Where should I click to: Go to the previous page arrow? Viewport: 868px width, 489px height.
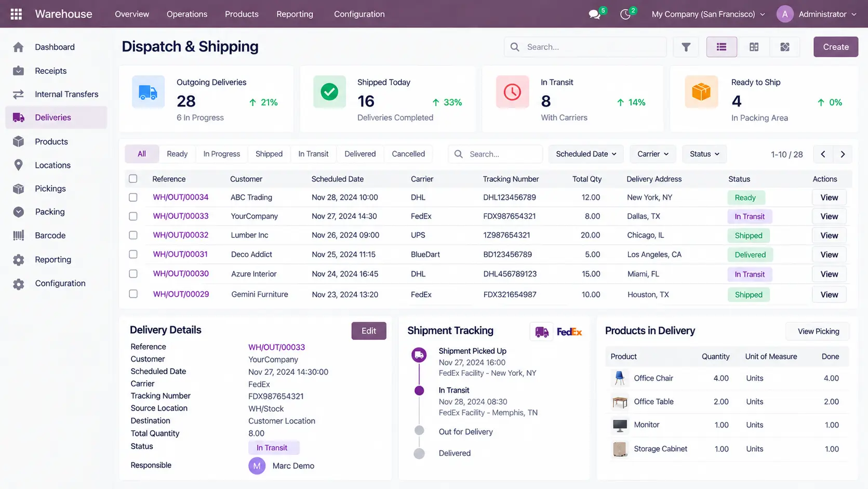tap(823, 154)
